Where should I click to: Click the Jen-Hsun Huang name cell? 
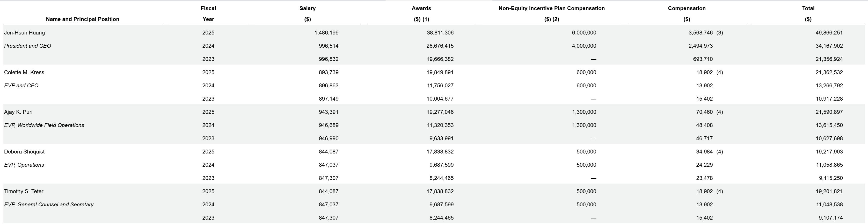coord(24,33)
